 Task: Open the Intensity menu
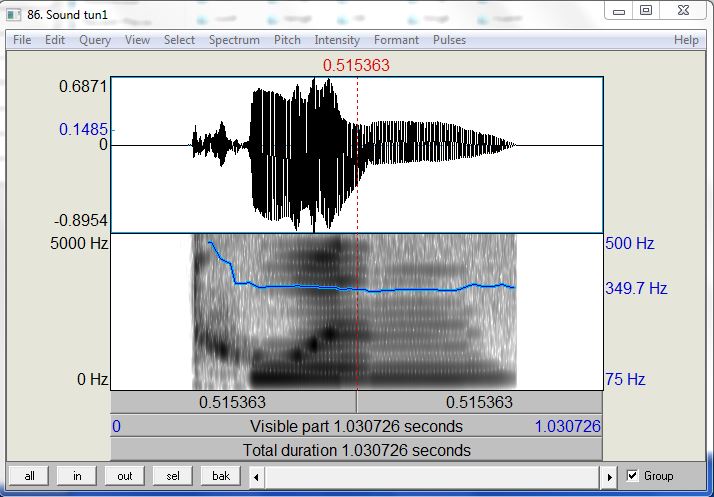337,40
